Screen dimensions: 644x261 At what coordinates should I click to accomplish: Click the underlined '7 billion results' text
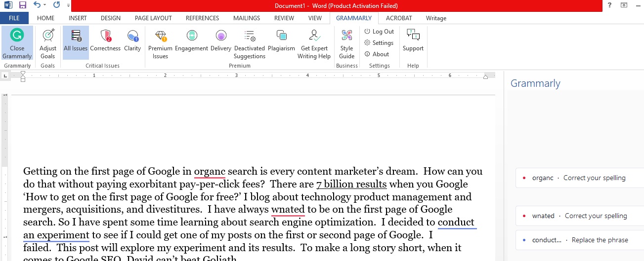coord(351,185)
